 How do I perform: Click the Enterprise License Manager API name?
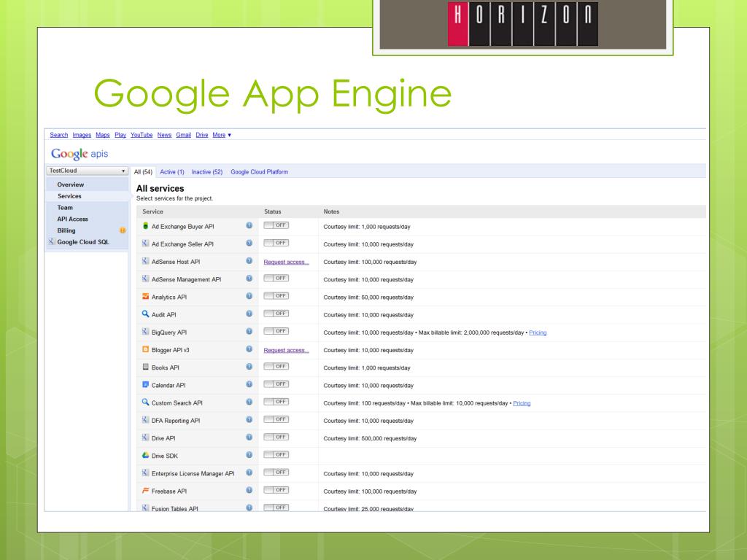[193, 473]
